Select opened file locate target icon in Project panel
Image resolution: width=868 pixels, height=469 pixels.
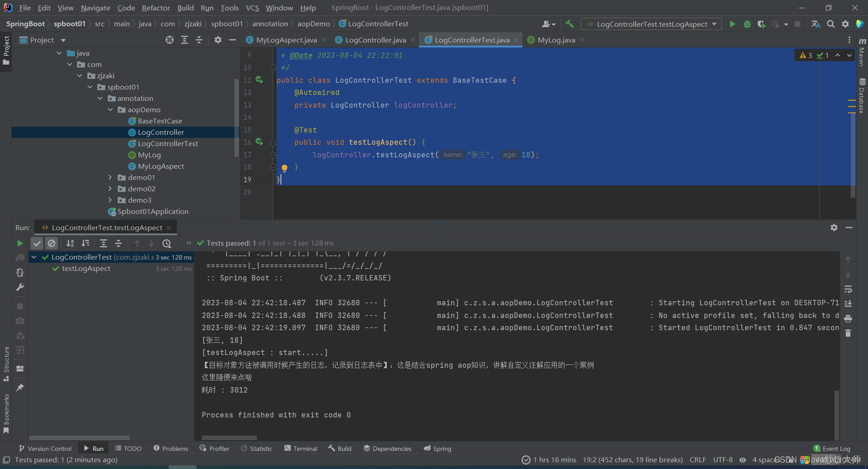tap(170, 40)
